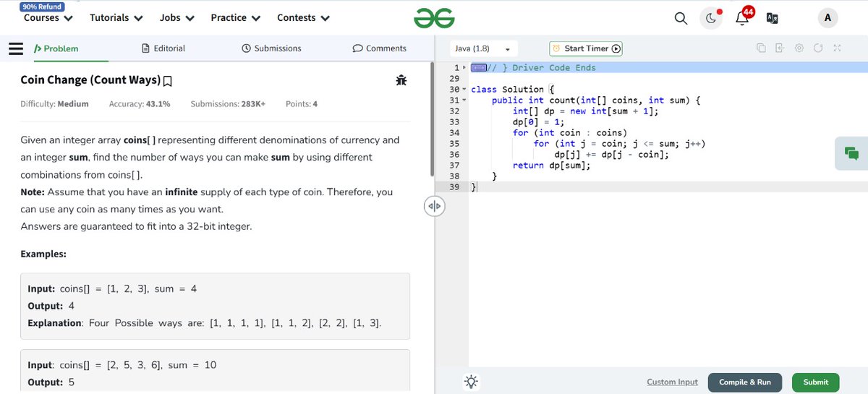
Task: Click the 'Coin Change (Count Ways)' title
Action: click(90, 80)
